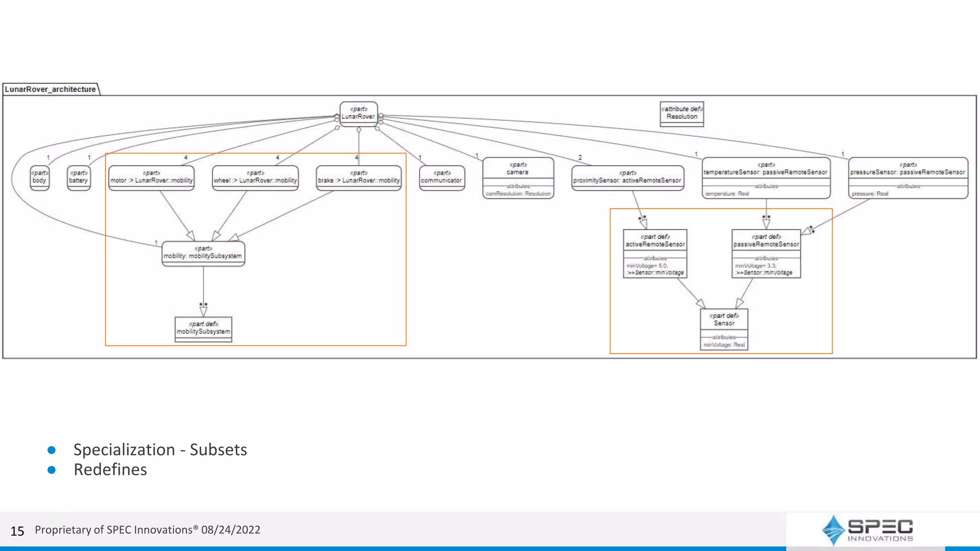Click the wheel LunarRover::mobility block

tap(255, 178)
